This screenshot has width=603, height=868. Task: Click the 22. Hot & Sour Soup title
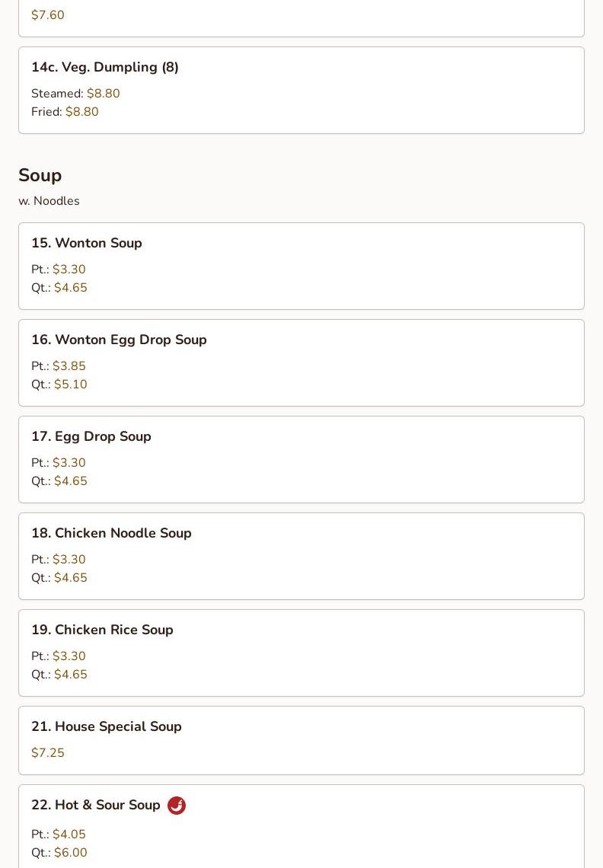pyautogui.click(x=96, y=805)
